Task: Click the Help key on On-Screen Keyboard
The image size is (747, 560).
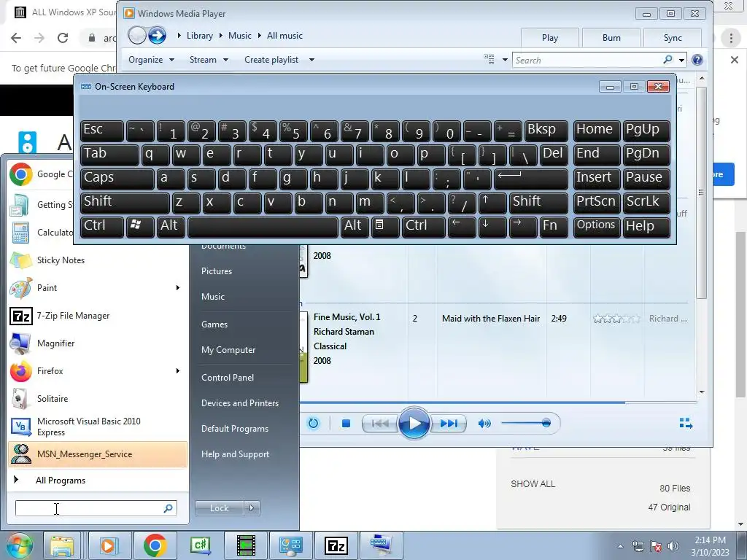Action: click(646, 226)
